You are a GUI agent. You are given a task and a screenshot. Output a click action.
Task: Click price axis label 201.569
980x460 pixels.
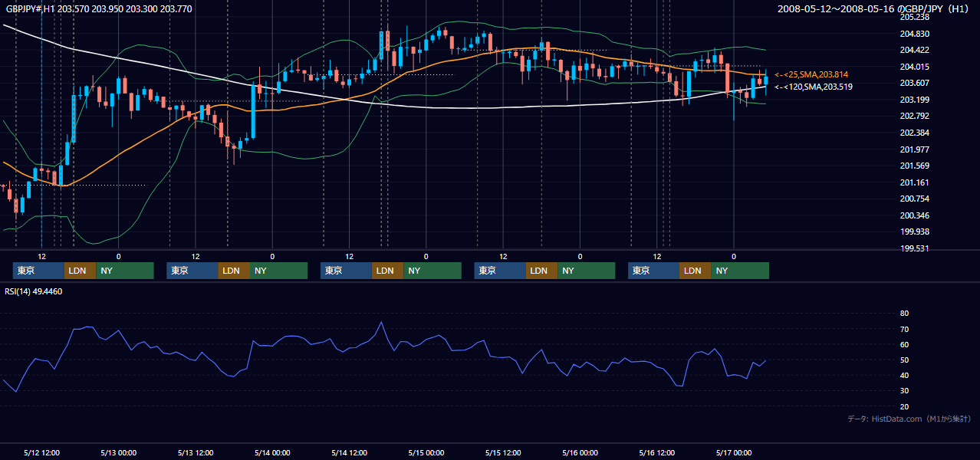point(915,166)
